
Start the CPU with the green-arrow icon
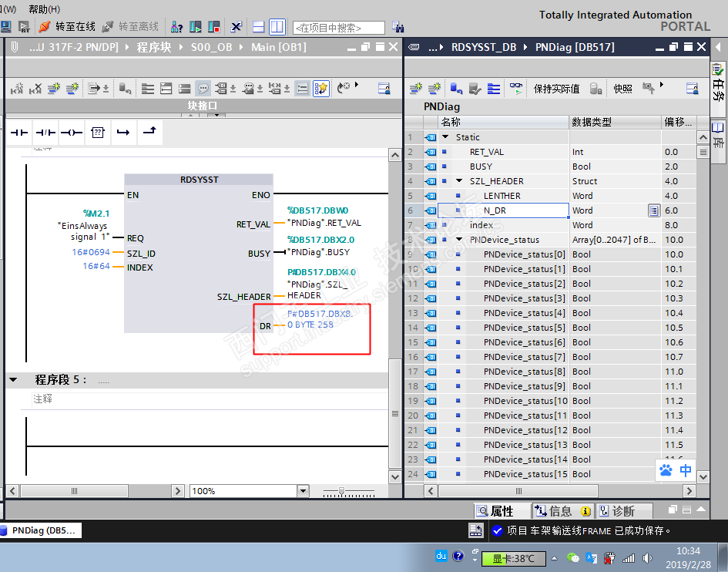tap(196, 26)
